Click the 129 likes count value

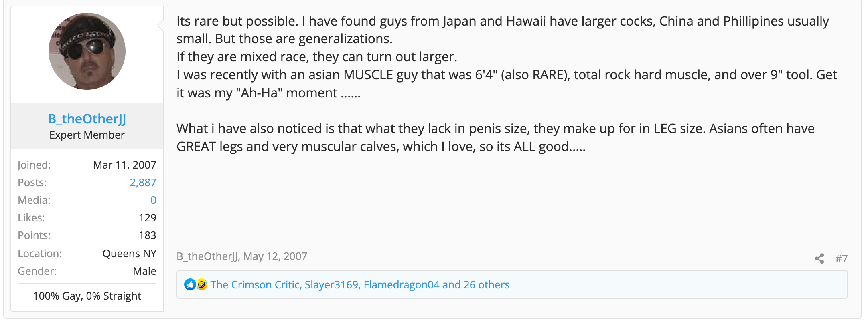[147, 218]
